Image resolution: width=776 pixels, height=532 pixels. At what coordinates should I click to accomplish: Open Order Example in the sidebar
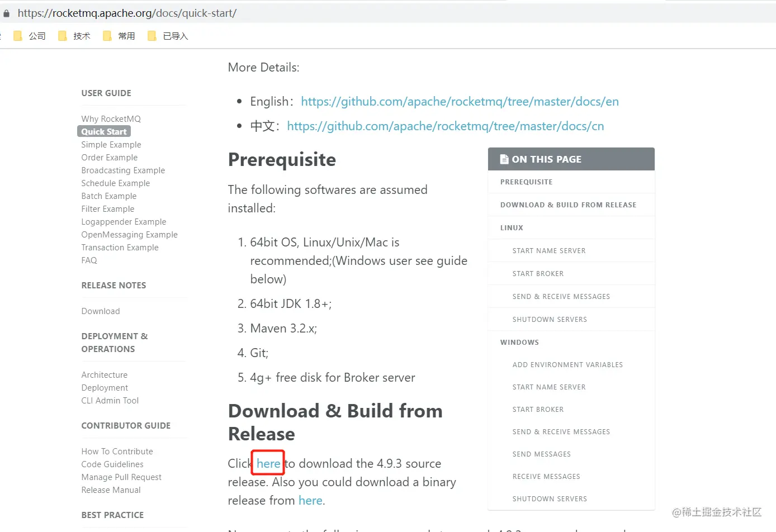click(109, 157)
